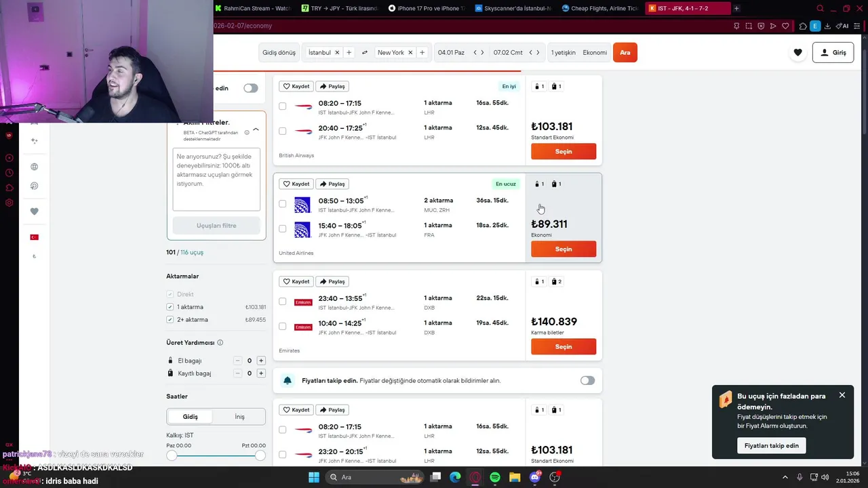The width and height of the screenshot is (868, 488).
Task: Check the 1 aktarma filter checkbox
Action: (x=170, y=307)
